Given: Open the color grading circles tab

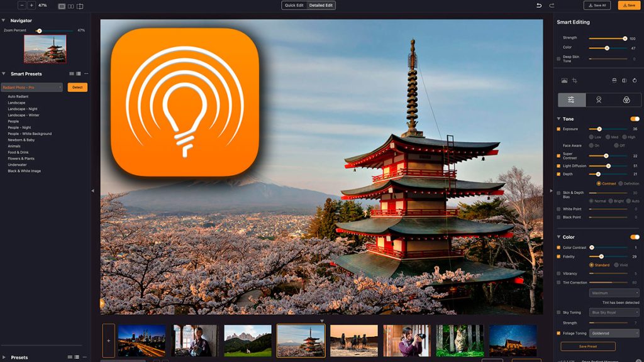Looking at the screenshot, I should click(626, 100).
